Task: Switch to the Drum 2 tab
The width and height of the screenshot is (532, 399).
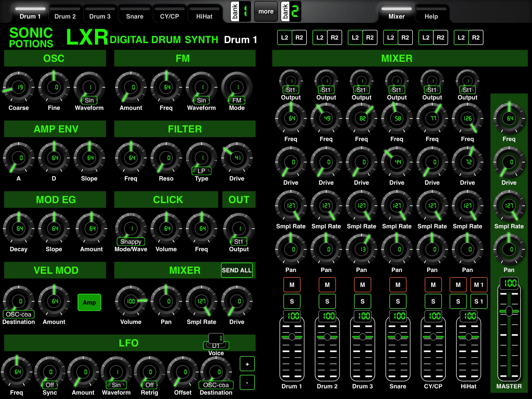Action: [65, 13]
